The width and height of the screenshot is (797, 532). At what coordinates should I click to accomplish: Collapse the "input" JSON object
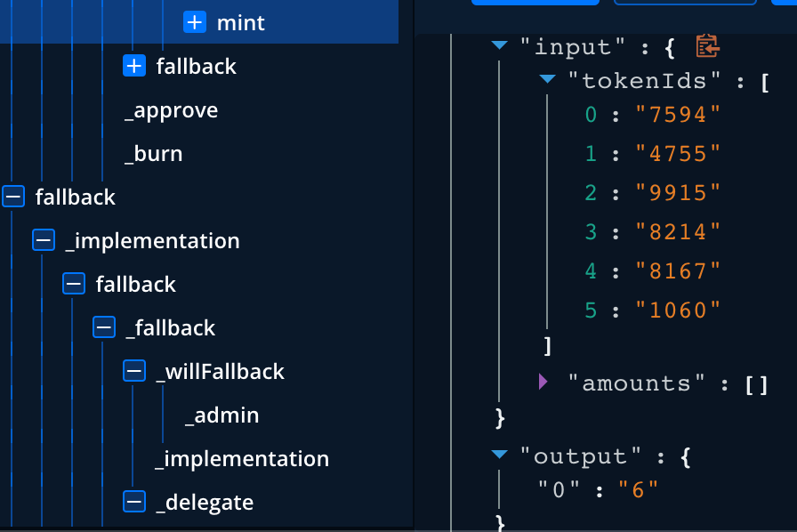pyautogui.click(x=500, y=45)
